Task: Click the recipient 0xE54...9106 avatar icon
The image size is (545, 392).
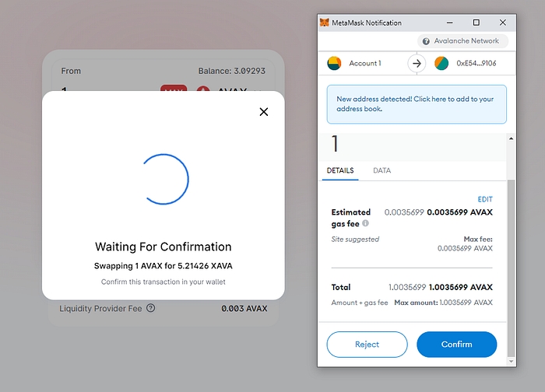Action: click(x=441, y=63)
